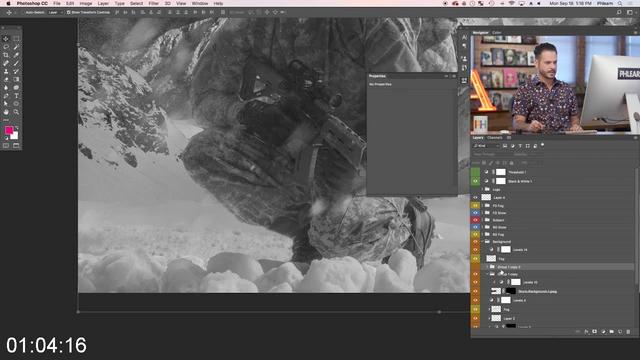Open macOS Spotlight search
Image resolution: width=640 pixels, height=360 pixels.
tap(620, 3)
